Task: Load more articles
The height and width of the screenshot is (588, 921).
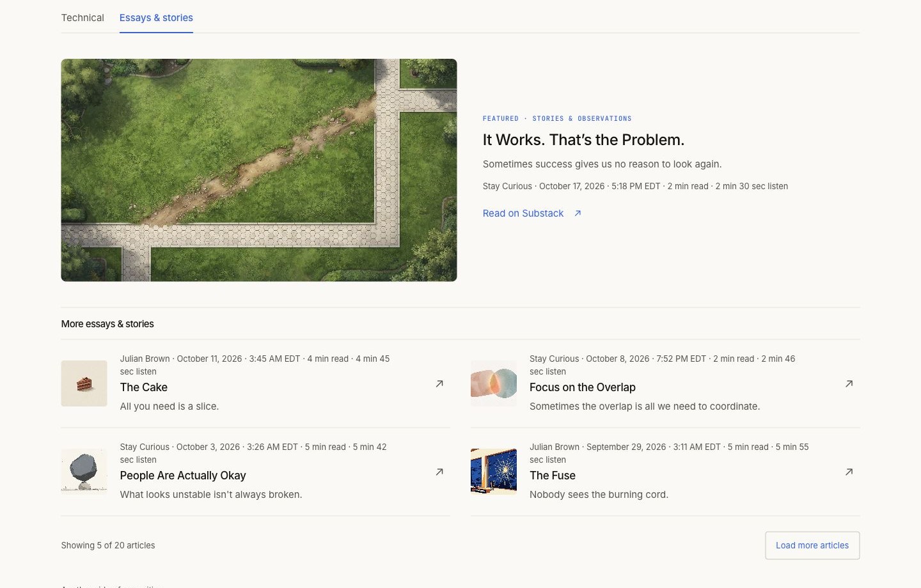Action: (x=812, y=545)
